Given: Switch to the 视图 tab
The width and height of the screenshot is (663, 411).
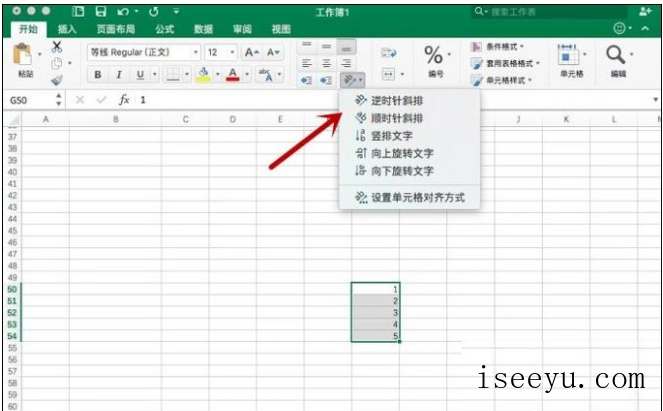Looking at the screenshot, I should [x=281, y=29].
